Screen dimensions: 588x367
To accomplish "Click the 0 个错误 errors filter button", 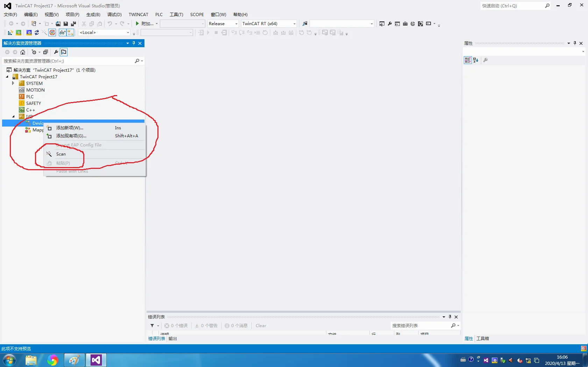I will coord(176,326).
